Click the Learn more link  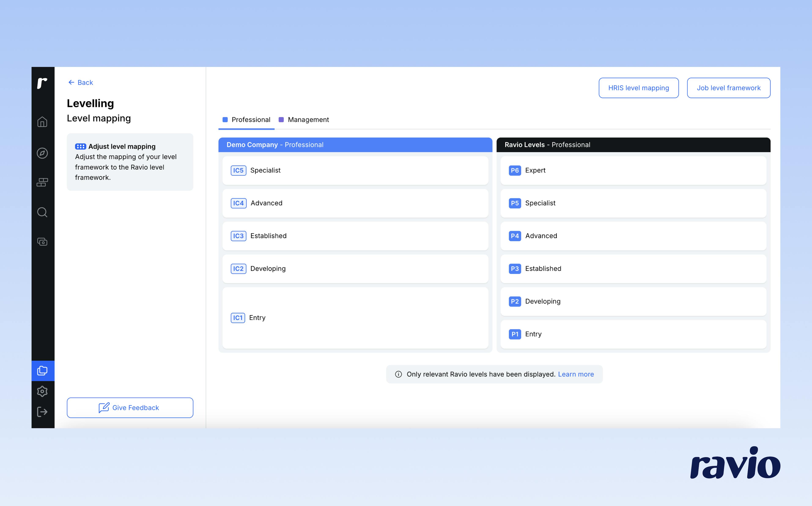(x=576, y=374)
